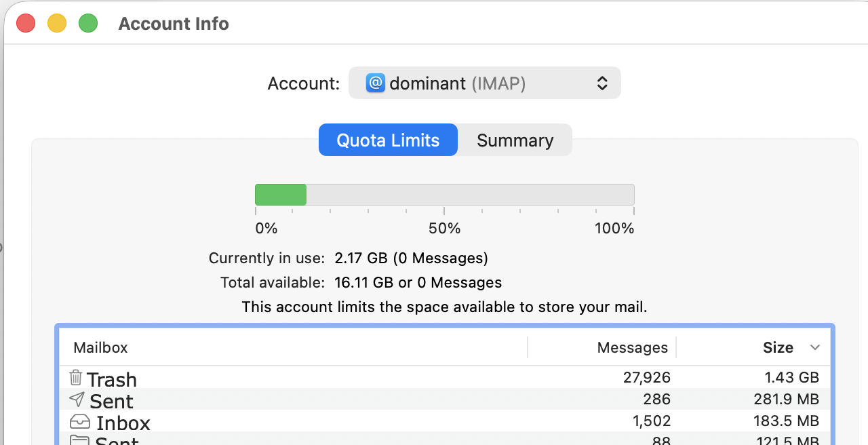
Task: Click the up-down arrows of the account popup
Action: 601,83
